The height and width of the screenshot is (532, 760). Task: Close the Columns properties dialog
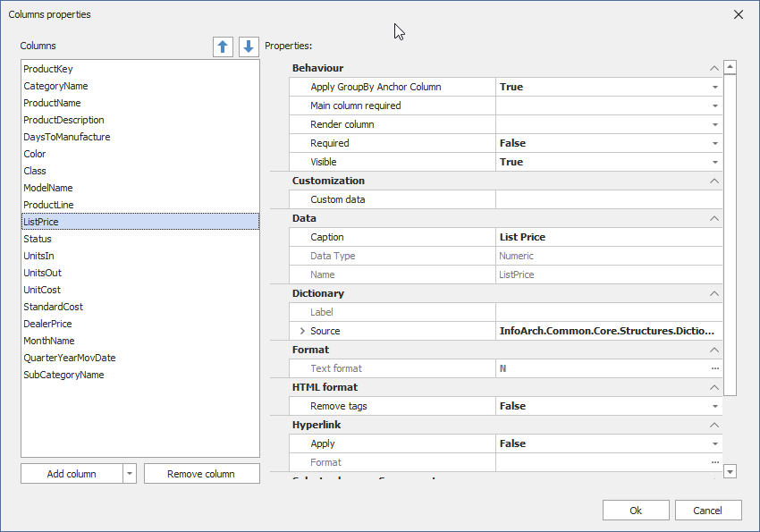(x=738, y=14)
